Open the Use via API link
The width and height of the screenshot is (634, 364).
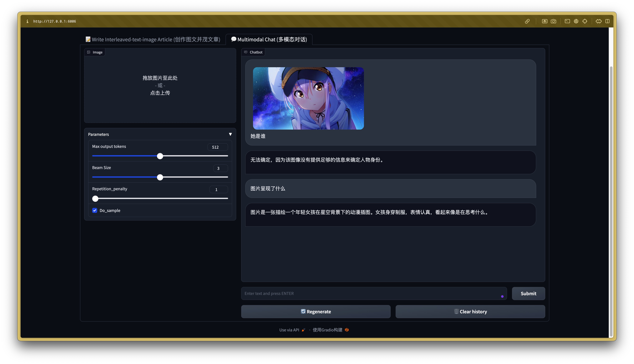point(289,330)
